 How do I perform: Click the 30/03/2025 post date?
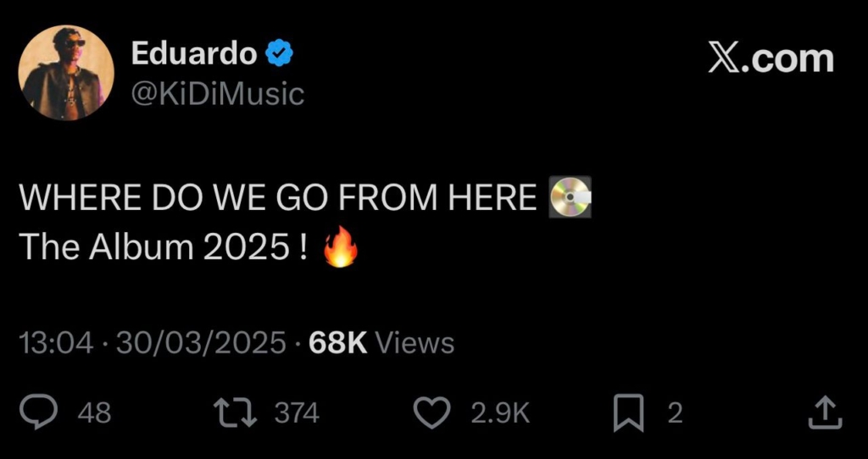(x=202, y=343)
